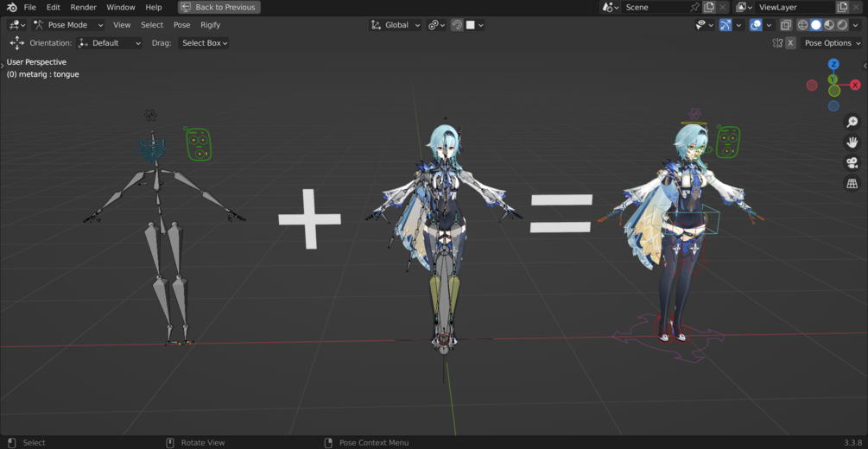Toggle X-axis mirror for pose
Screen dimensions: 868x449
click(790, 42)
